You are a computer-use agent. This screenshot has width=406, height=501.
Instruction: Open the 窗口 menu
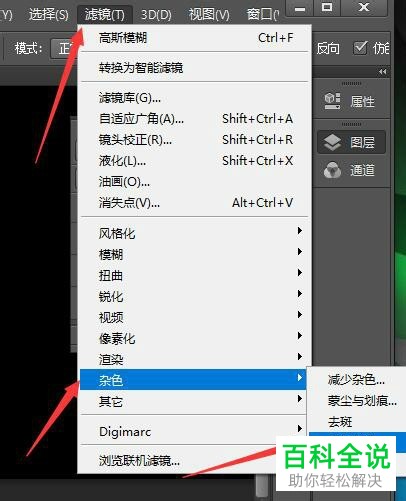pyautogui.click(x=262, y=14)
